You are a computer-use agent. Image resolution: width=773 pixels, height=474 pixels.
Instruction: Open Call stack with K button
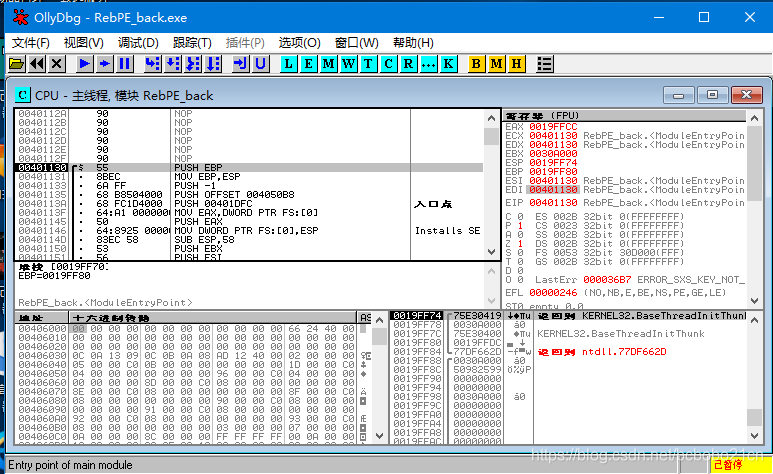tap(448, 64)
